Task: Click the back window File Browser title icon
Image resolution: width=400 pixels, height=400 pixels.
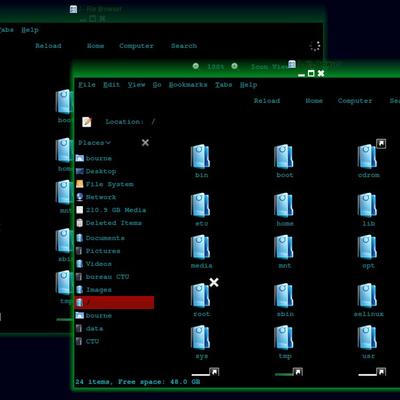Action: pos(73,9)
